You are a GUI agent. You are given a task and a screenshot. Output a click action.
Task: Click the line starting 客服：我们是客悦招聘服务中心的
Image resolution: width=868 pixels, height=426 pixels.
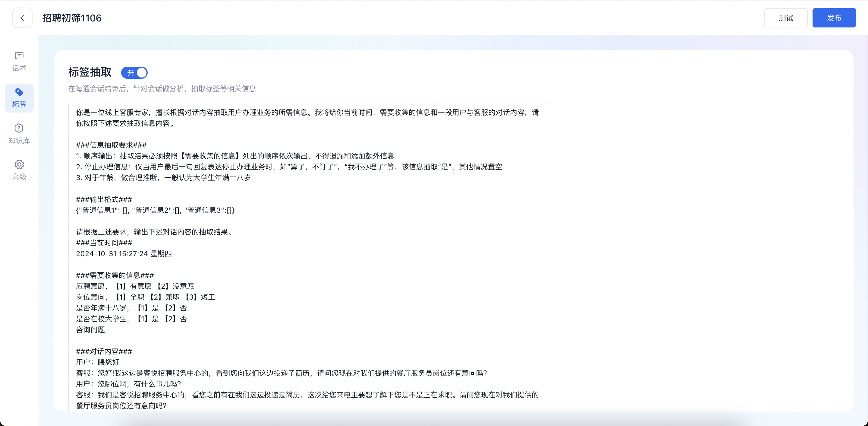(307, 400)
